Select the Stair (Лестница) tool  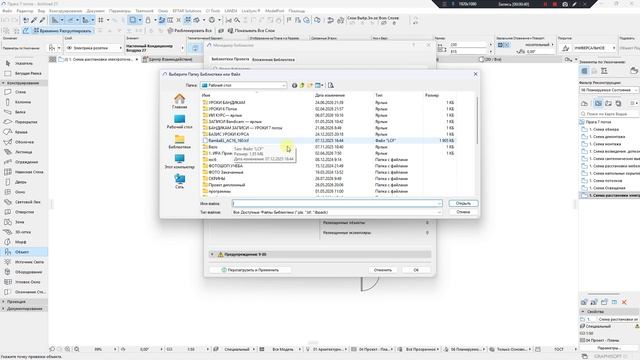[24, 152]
